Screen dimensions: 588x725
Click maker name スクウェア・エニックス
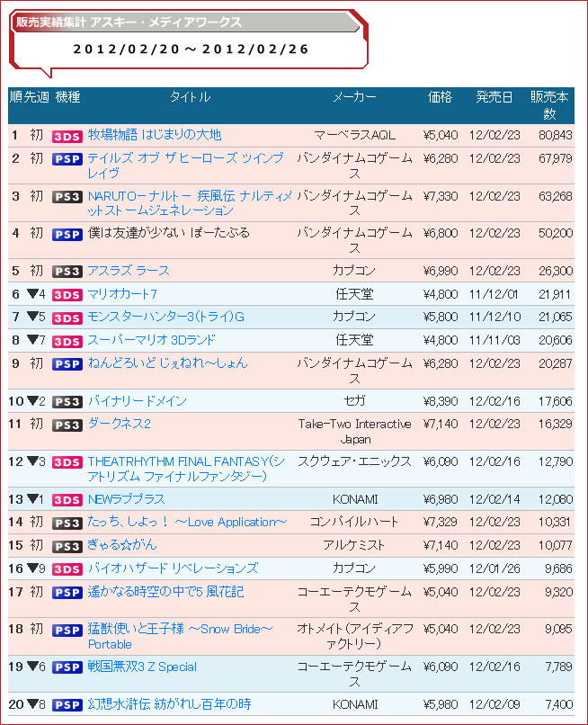click(x=354, y=461)
